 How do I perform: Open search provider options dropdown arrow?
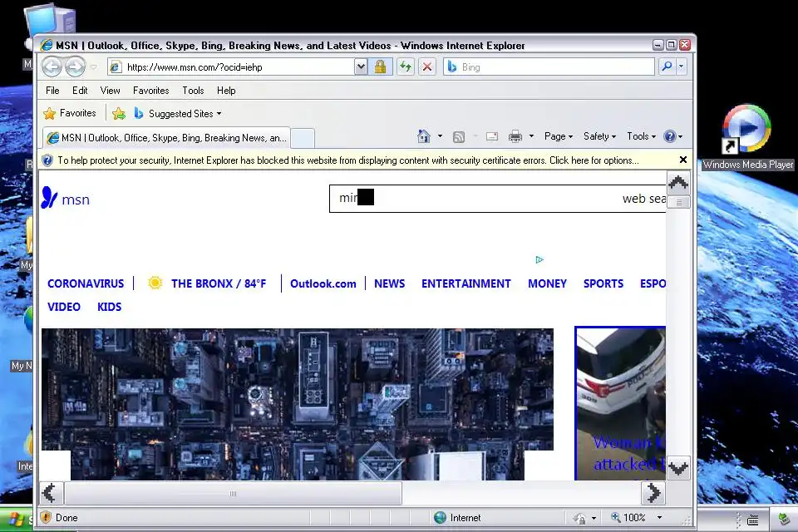click(681, 66)
